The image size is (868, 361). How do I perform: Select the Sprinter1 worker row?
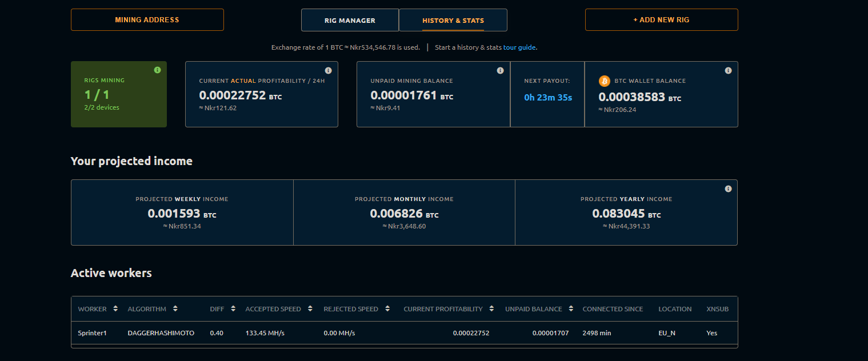click(x=93, y=333)
